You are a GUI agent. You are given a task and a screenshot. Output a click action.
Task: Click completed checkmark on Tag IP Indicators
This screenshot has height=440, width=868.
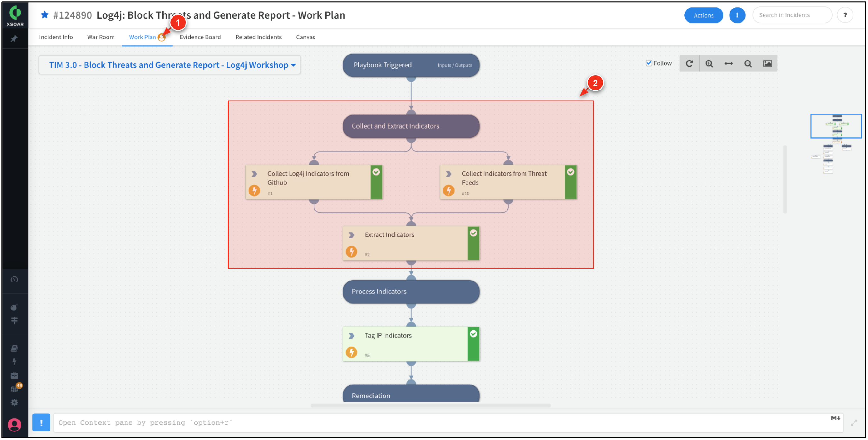click(x=473, y=333)
